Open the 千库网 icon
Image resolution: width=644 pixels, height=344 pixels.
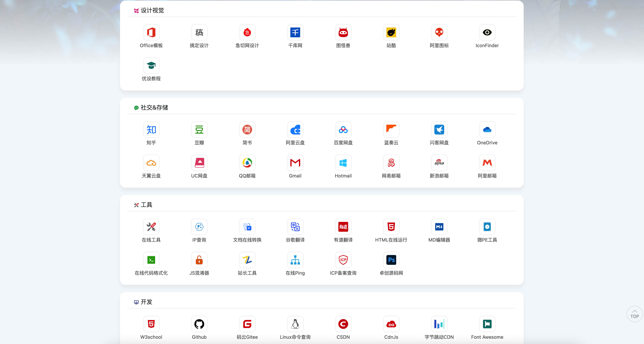pyautogui.click(x=295, y=32)
